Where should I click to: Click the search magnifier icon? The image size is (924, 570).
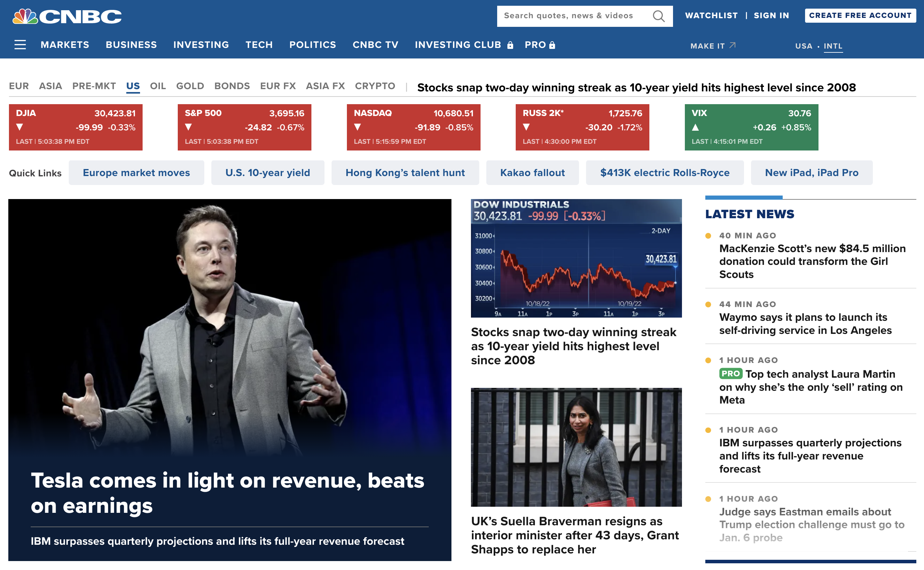click(x=659, y=16)
